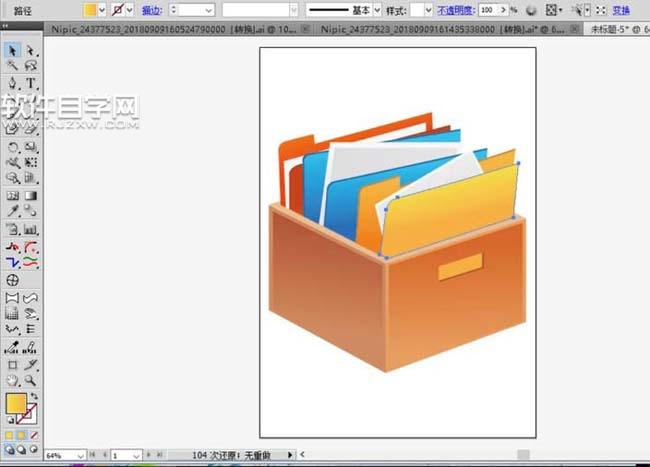Image resolution: width=650 pixels, height=467 pixels.
Task: Set paint mode to Gradient
Action: pos(21,436)
